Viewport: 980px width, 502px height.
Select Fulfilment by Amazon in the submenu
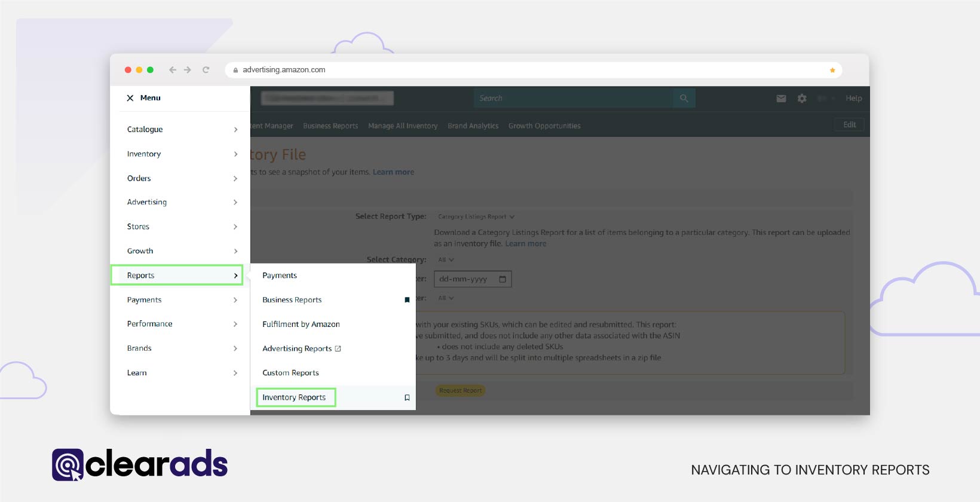[x=301, y=324]
